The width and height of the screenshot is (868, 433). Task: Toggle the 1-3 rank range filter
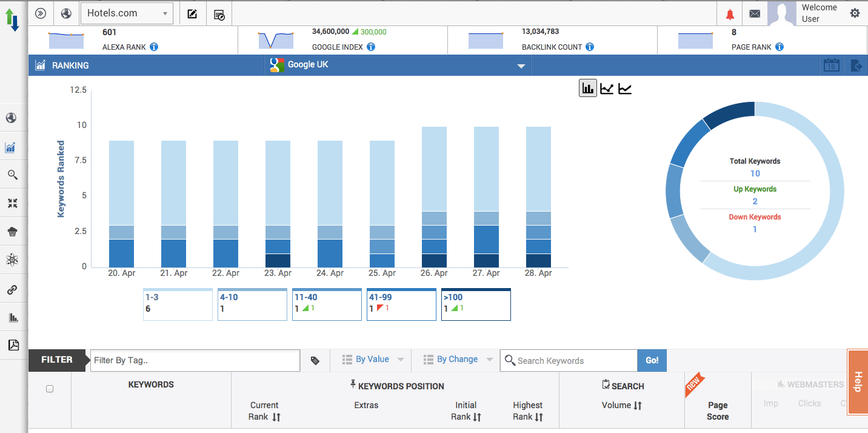[178, 304]
